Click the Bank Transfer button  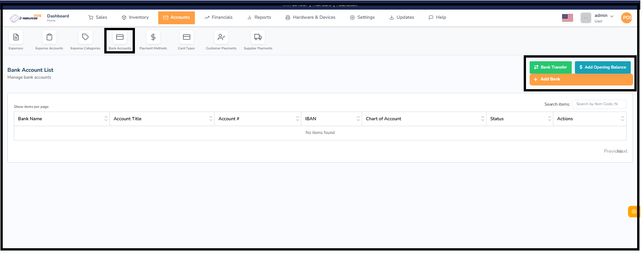(551, 67)
